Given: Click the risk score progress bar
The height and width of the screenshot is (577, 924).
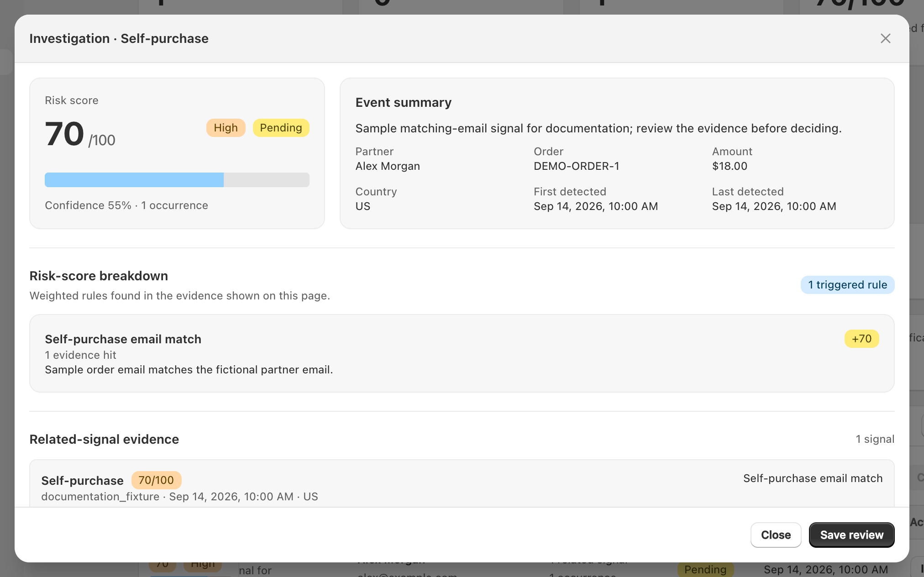Looking at the screenshot, I should click(177, 180).
